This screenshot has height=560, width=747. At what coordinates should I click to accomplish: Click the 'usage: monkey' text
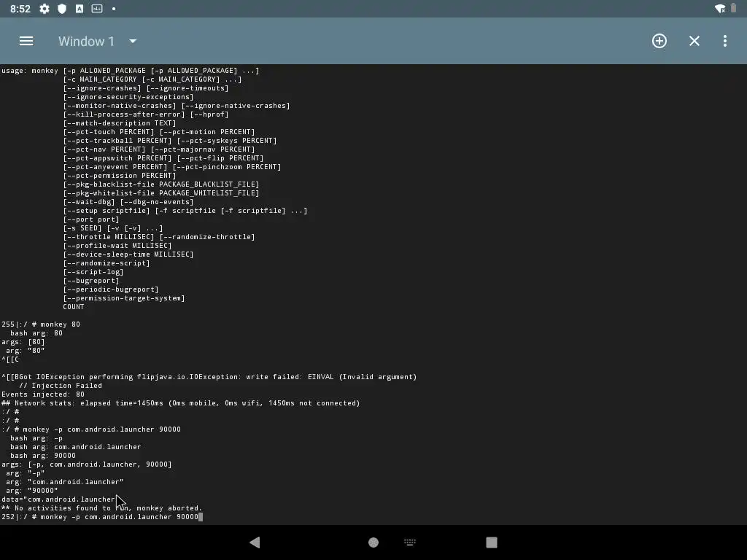coord(30,71)
